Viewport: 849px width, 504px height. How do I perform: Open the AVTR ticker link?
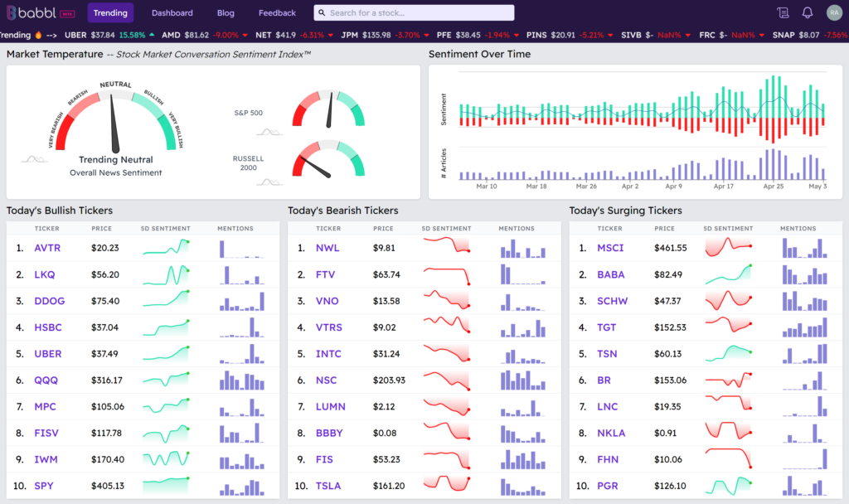(x=47, y=248)
